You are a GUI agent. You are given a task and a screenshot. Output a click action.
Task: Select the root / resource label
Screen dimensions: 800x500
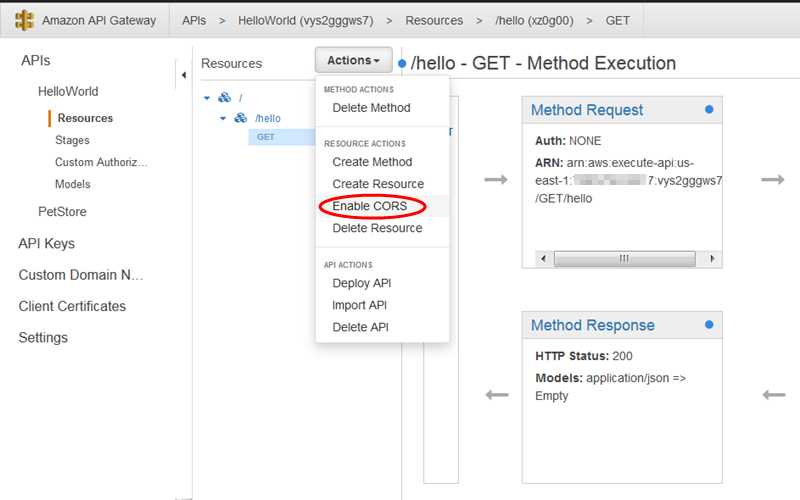pyautogui.click(x=240, y=97)
